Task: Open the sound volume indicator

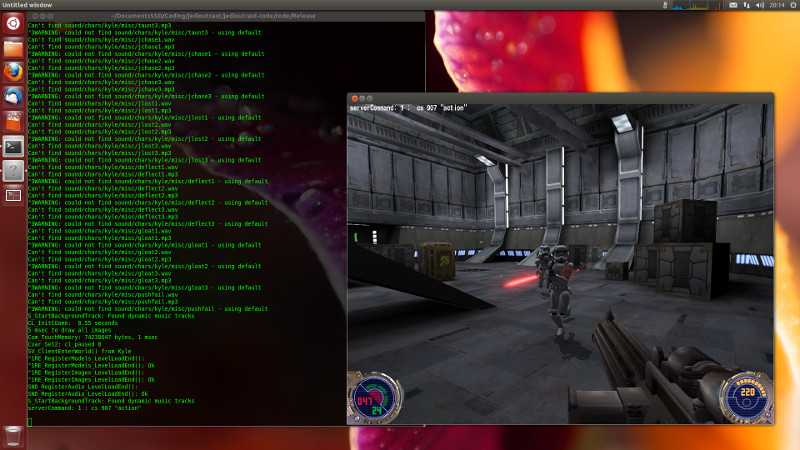Action: [760, 5]
